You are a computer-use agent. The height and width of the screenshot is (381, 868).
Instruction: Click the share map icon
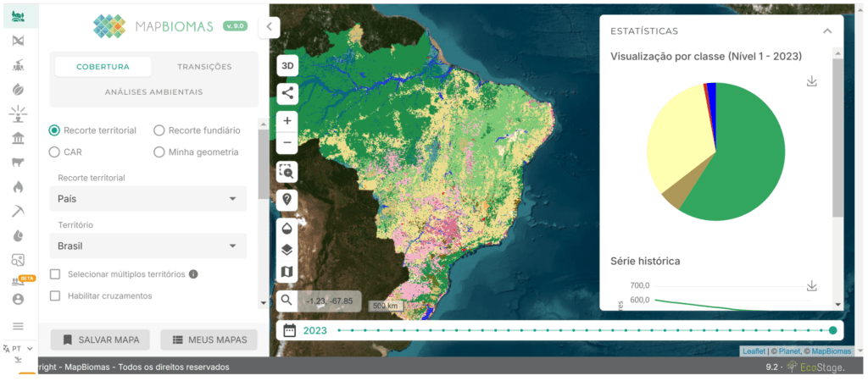(x=287, y=93)
